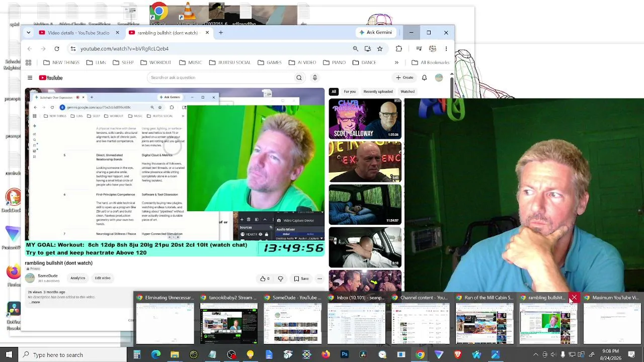Viewport: 644px width, 362px height.
Task: Select the Recently uploaded filter chip
Action: click(378, 92)
